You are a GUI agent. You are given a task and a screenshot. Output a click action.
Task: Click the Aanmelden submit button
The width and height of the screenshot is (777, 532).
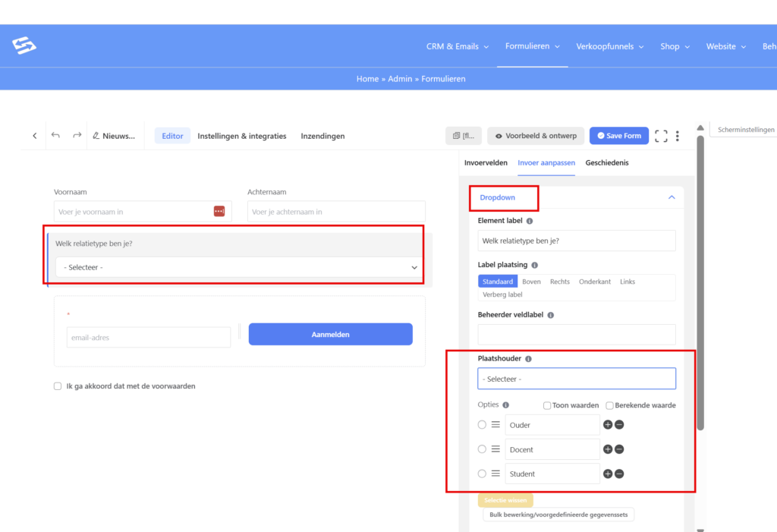[x=331, y=335]
